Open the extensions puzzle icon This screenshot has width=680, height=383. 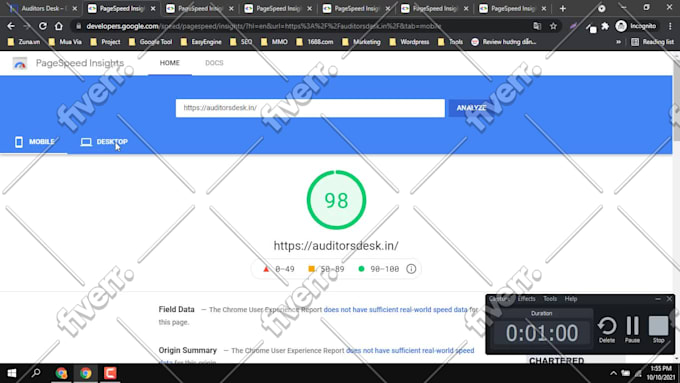point(605,26)
